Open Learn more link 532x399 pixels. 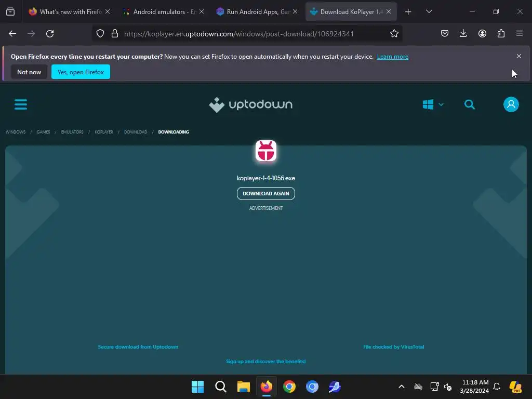[x=393, y=57]
